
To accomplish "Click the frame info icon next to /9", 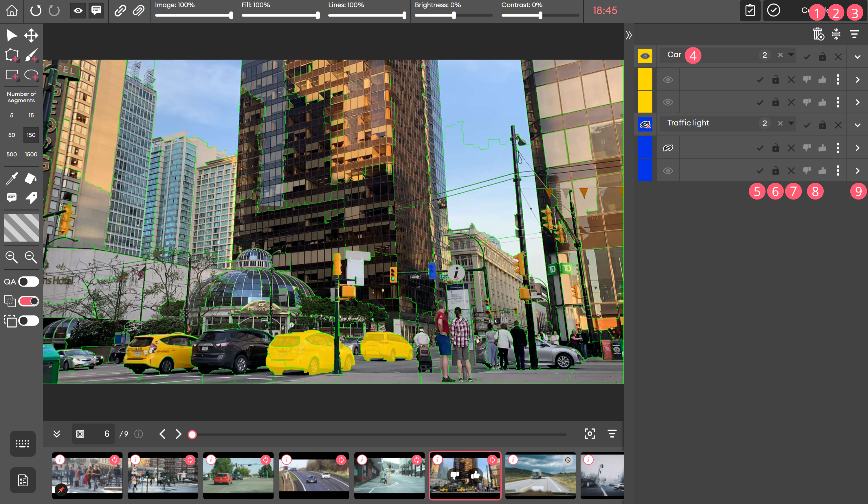I will [x=138, y=434].
